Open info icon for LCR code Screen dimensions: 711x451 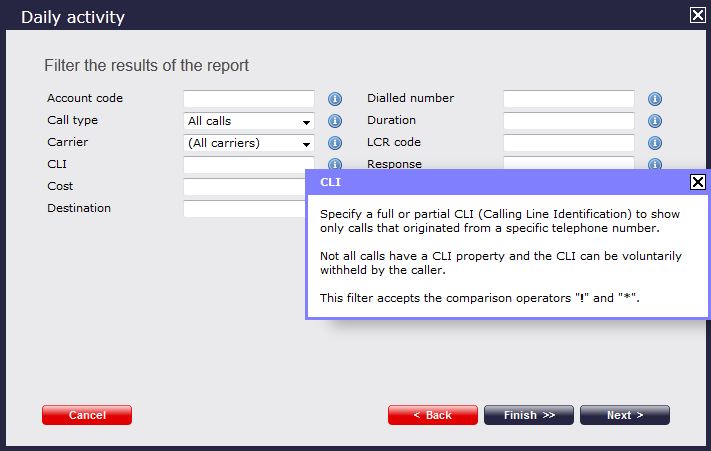pos(654,143)
